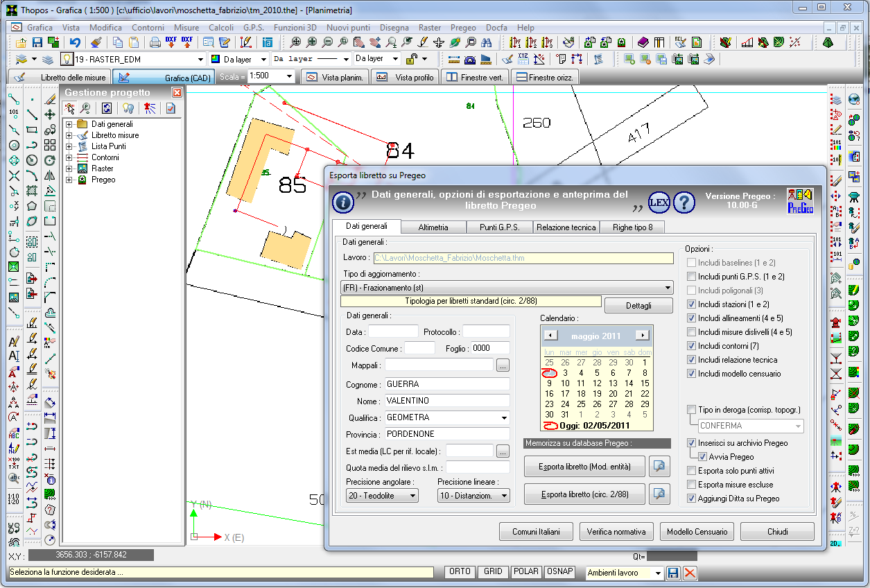Expand Libretto misure tree node
Screen dimensions: 870x588
pyautogui.click(x=69, y=135)
